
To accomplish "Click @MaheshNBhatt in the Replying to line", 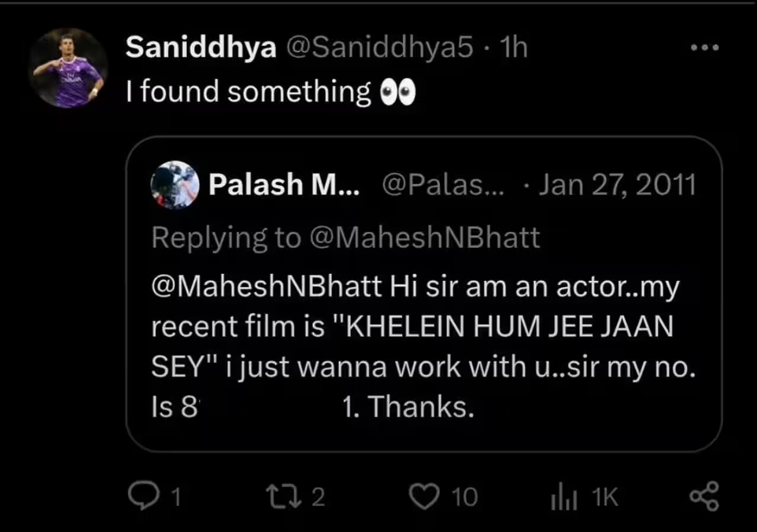I will pyautogui.click(x=424, y=238).
